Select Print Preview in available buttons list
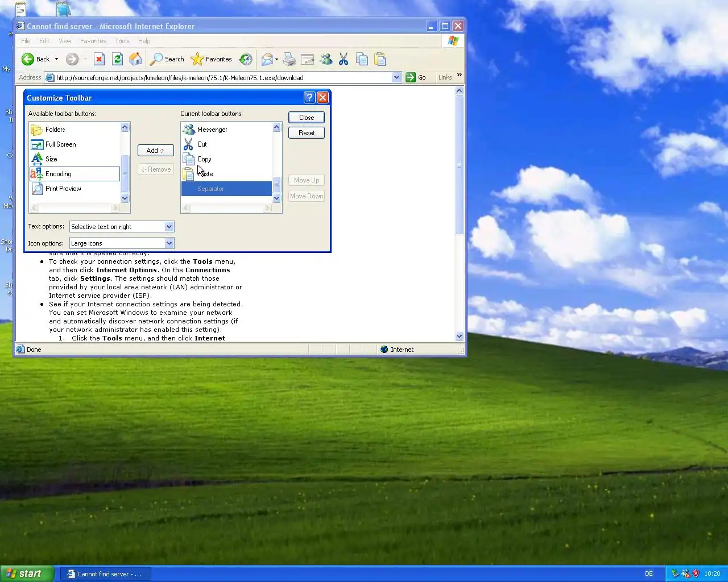This screenshot has width=728, height=582. pyautogui.click(x=75, y=189)
